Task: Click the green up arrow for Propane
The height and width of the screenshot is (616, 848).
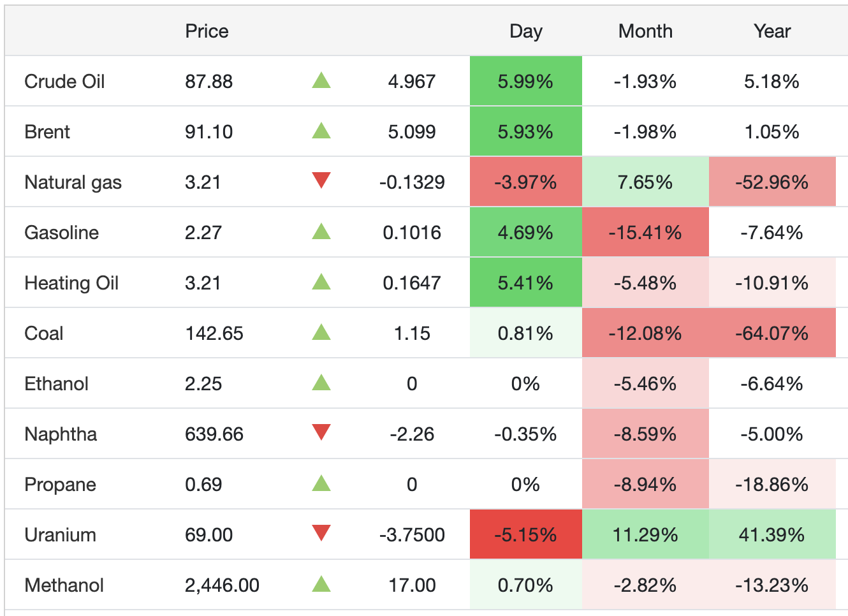Action: click(321, 483)
